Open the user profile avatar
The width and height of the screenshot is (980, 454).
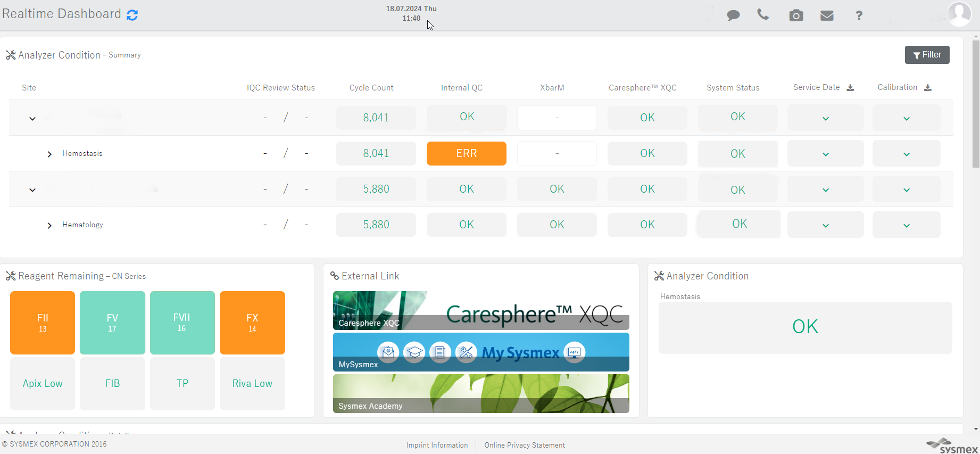[960, 13]
